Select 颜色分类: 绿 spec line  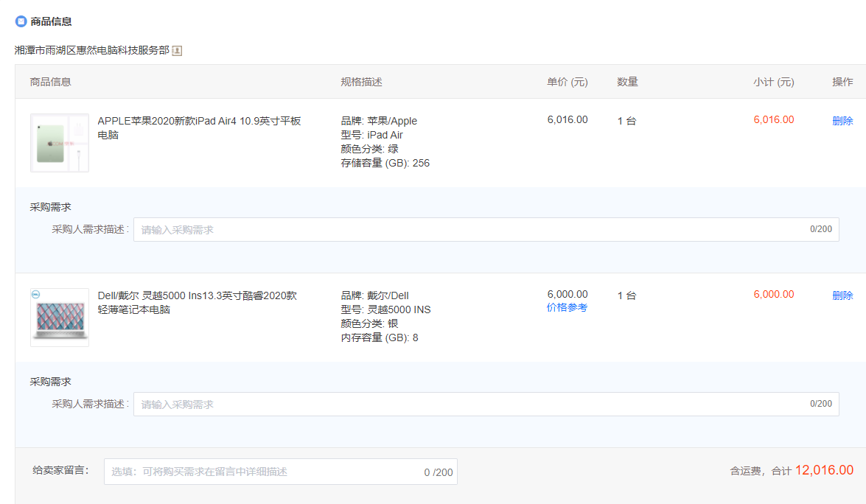[x=369, y=149]
